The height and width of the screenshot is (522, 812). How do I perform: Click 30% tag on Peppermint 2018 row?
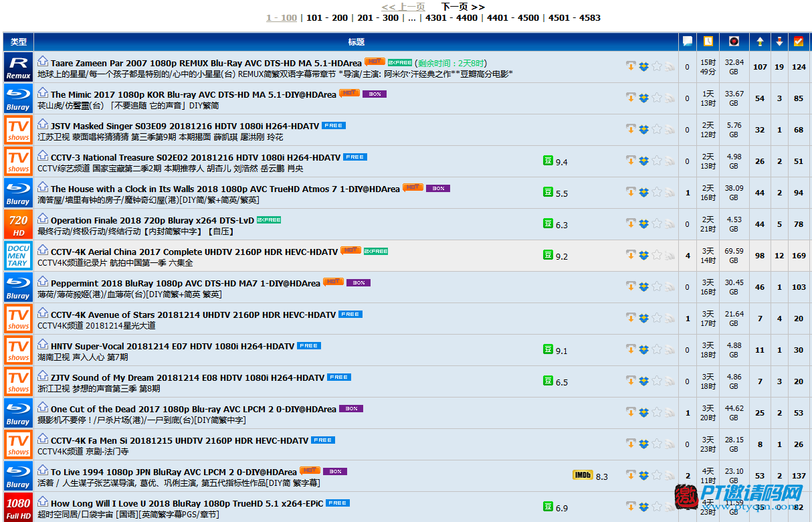(x=359, y=282)
